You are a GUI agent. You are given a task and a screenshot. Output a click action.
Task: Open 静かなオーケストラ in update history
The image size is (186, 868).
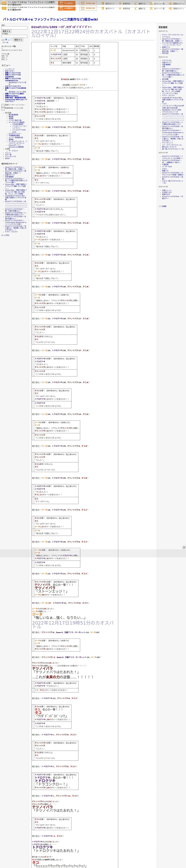tap(169, 147)
